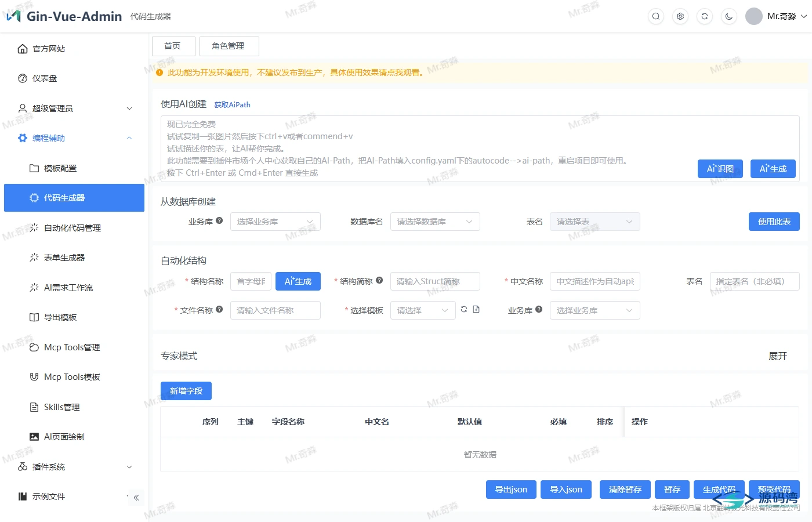Click the file icon beside 选择模板
Screen dimensions: 812x522
click(x=476, y=309)
